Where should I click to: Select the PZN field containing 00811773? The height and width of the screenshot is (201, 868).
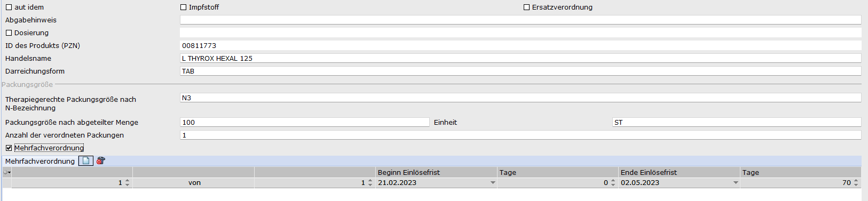[x=520, y=45]
